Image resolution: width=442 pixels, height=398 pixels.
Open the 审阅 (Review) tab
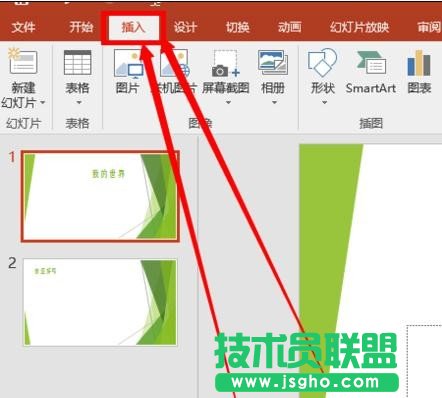(429, 27)
